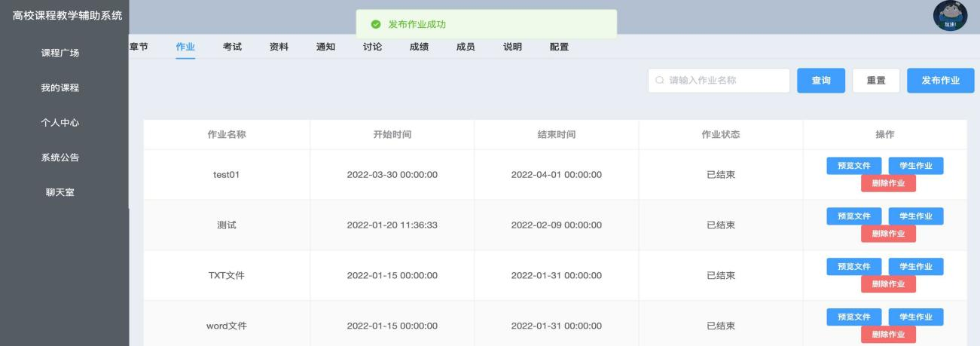The width and height of the screenshot is (980, 346).
Task: Click the 重置 button
Action: pyautogui.click(x=876, y=81)
